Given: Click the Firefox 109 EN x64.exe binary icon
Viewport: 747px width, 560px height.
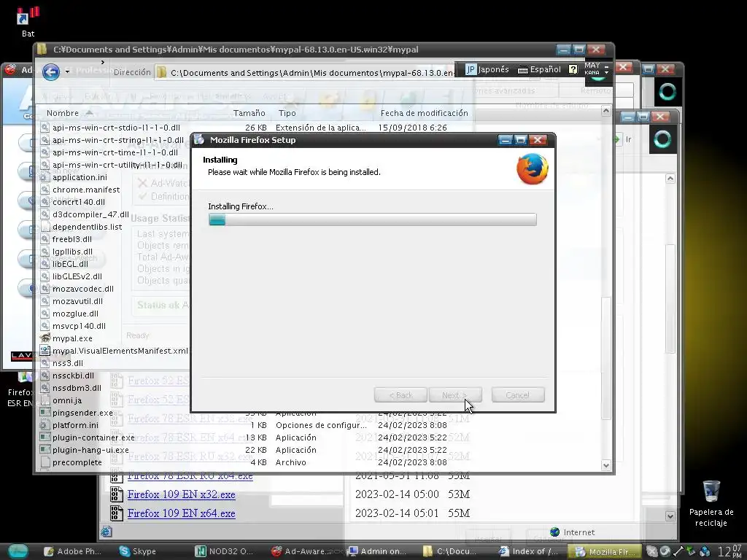Looking at the screenshot, I should [117, 513].
